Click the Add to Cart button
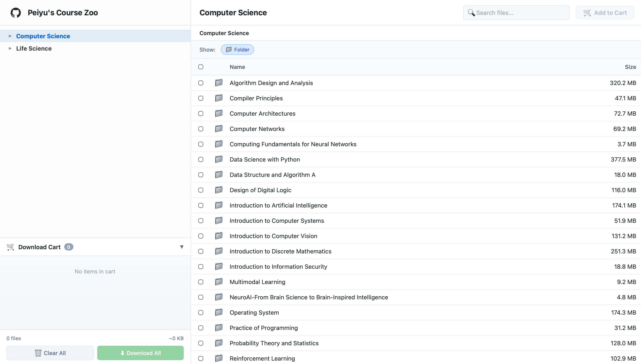Screen dimensions: 641x364 605,13
